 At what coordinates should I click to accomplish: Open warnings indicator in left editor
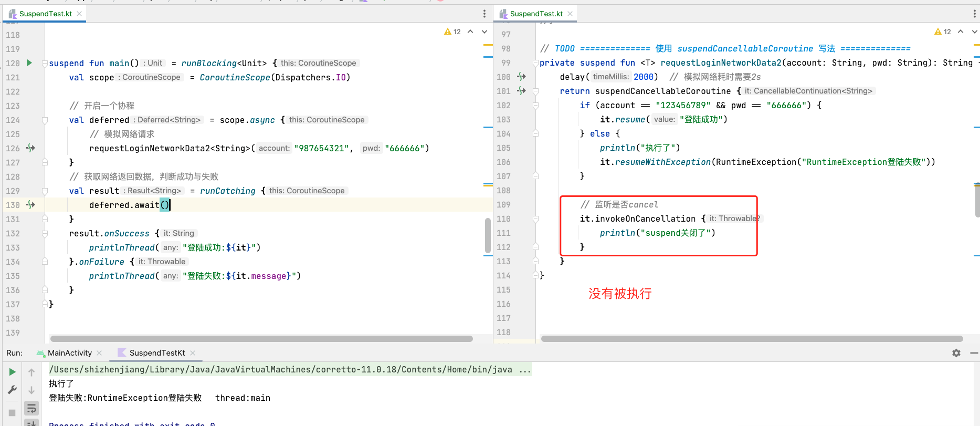tap(452, 32)
